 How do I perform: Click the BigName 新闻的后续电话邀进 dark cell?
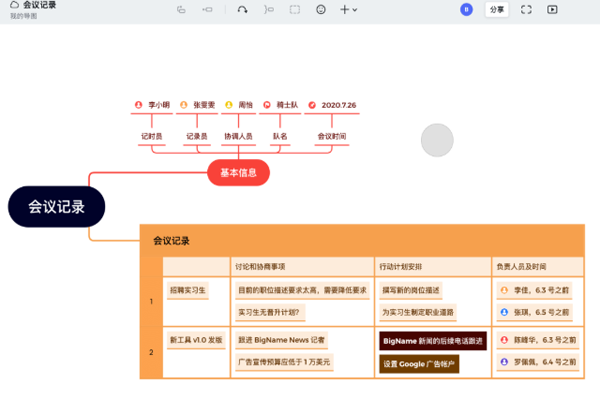coord(432,340)
